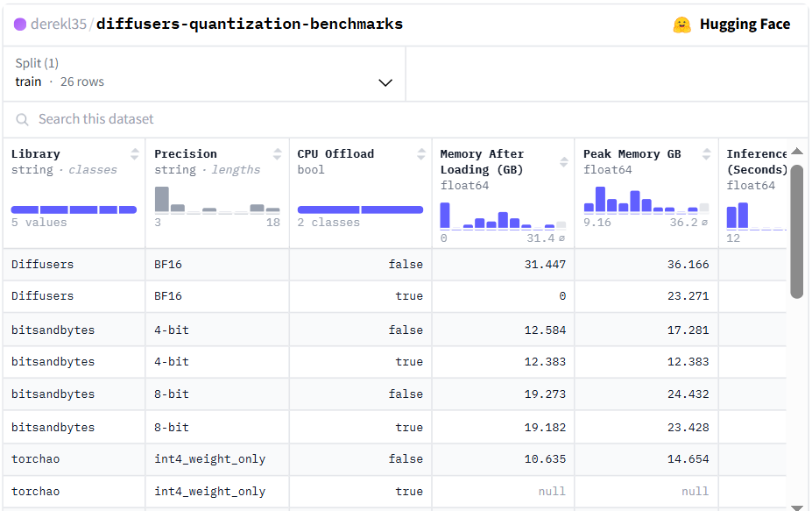Click the purple derekl35 avatar dot
Screen dimensions: 812x511
[x=19, y=25]
